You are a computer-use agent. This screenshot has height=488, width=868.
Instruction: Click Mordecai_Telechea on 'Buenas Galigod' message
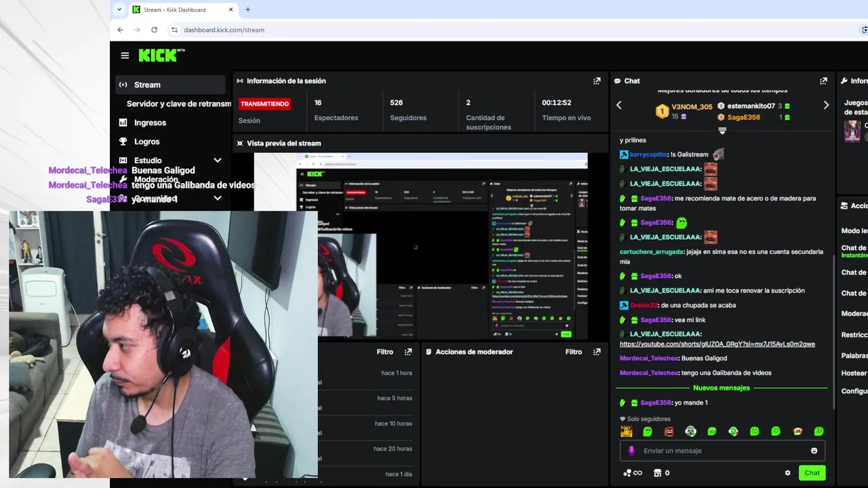[648, 358]
